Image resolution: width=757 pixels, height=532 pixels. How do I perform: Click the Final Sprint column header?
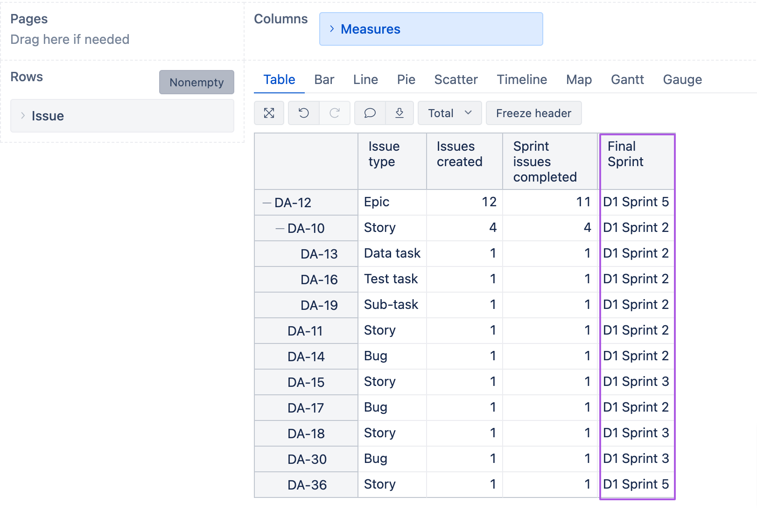(637, 161)
